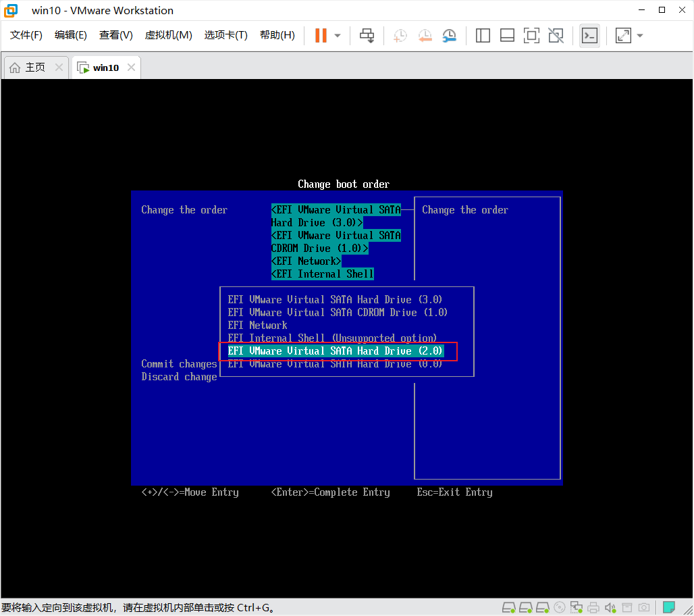Select EFI VMware Virtual SATA Hard Drive (3.0) list entry

(335, 299)
